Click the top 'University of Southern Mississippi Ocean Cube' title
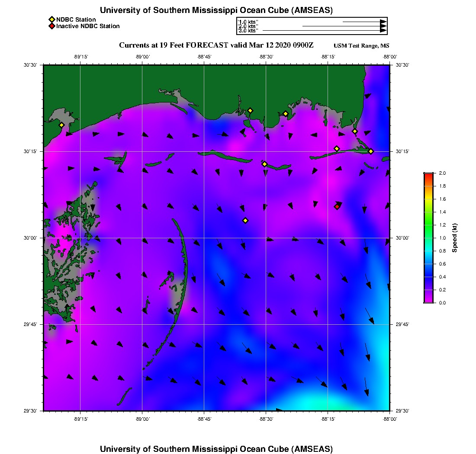The height and width of the screenshot is (454, 476). [x=216, y=10]
